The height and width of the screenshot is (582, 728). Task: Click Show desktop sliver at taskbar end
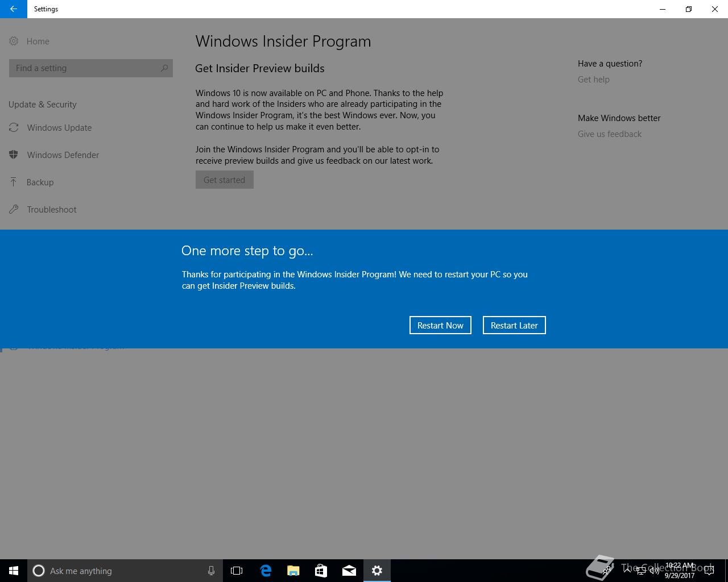pos(726,571)
